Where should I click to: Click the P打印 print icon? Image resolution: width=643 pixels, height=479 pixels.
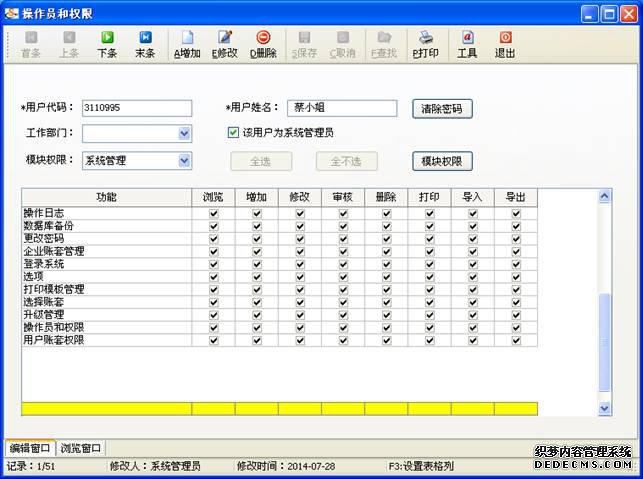426,44
